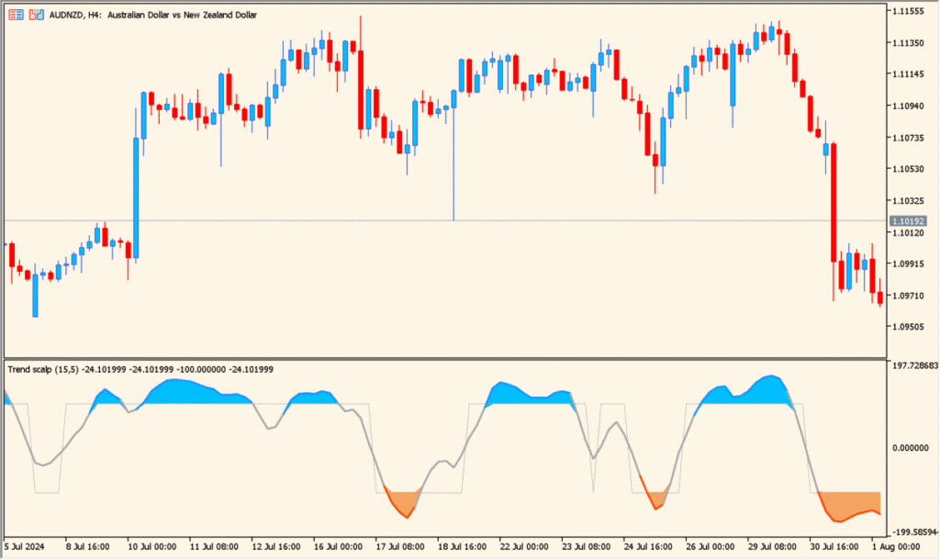
Task: Click the highlighted current price tag 1.10192
Action: coord(910,220)
